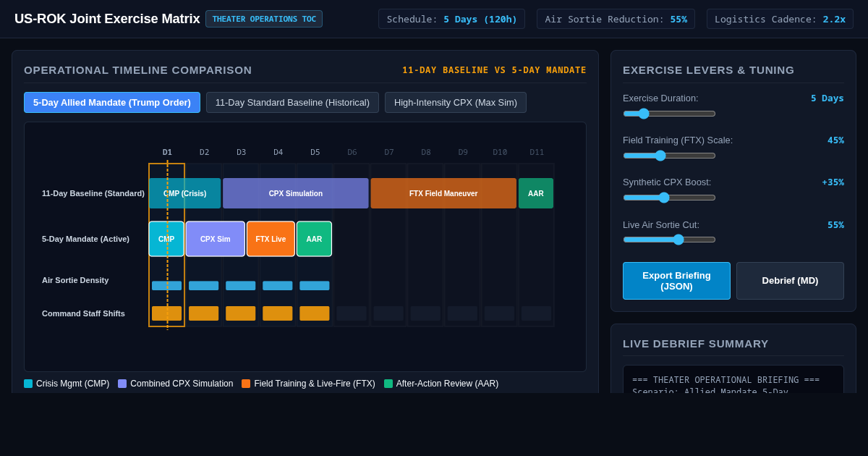Click Exercise Duration 5 Days value

click(827, 98)
